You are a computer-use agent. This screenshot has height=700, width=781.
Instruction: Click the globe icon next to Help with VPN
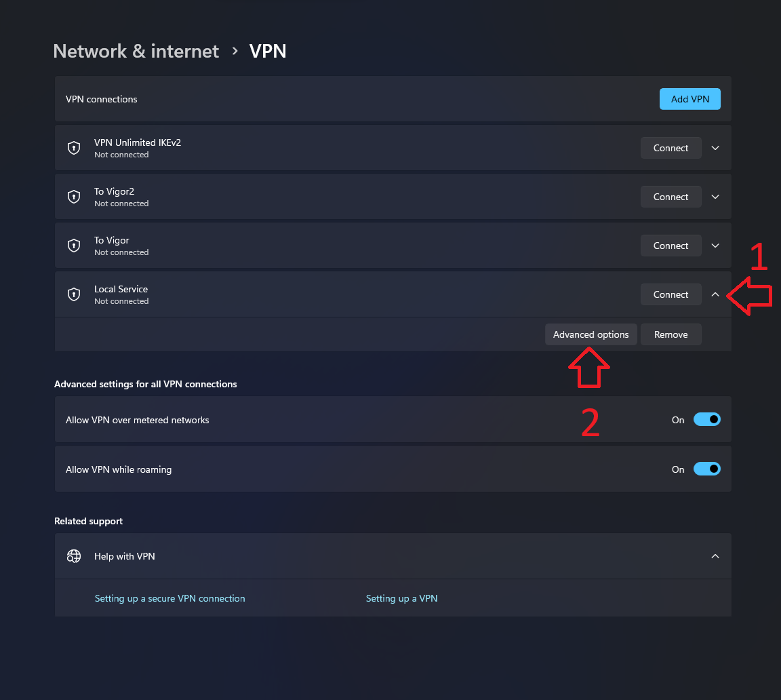tap(73, 556)
